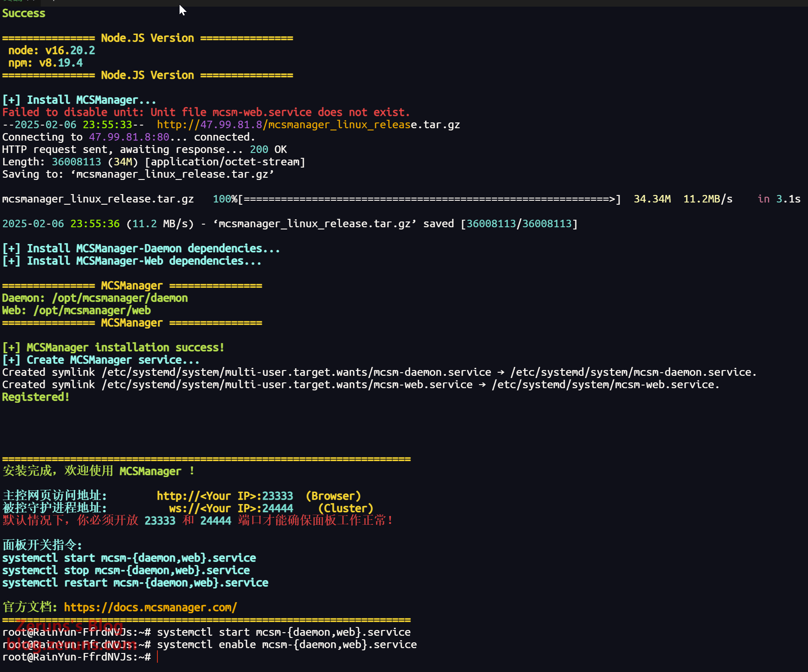808x672 pixels.
Task: Click the 'Registered!' output line
Action: pyautogui.click(x=36, y=397)
